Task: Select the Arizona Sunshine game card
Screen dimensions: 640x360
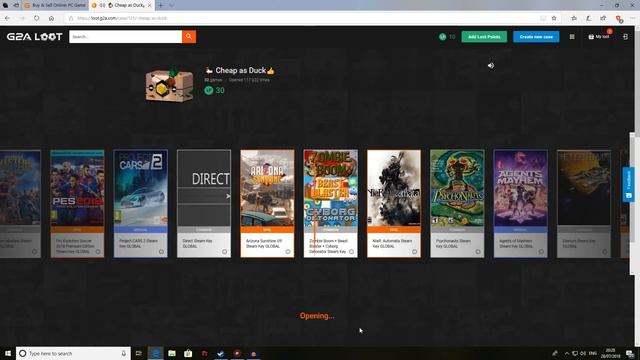Action: (267, 203)
